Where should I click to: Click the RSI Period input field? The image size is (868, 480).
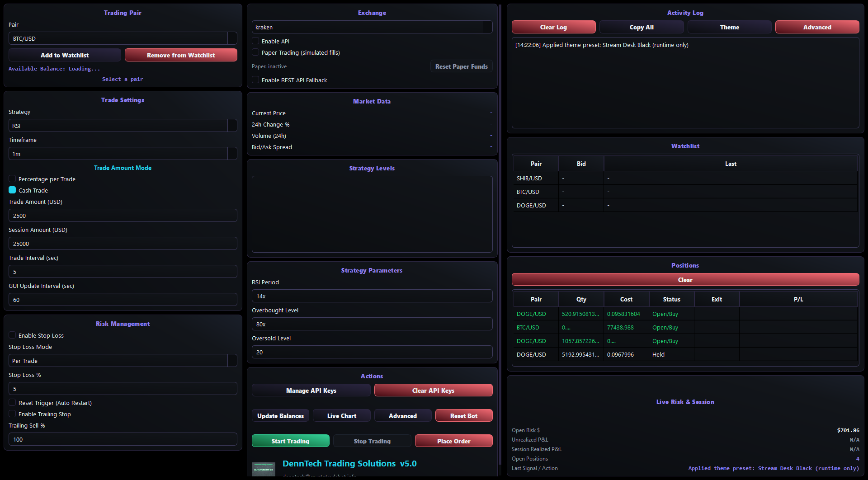pos(372,296)
